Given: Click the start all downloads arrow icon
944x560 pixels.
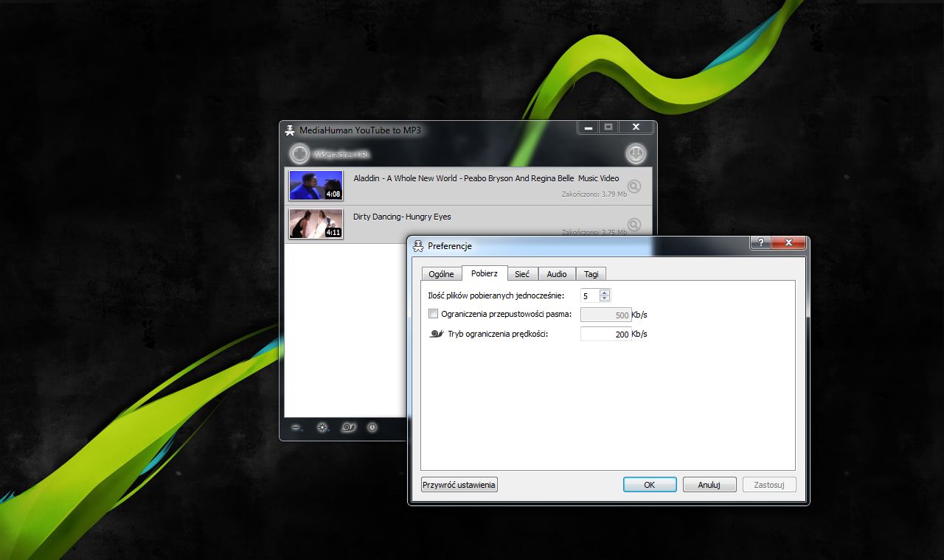Looking at the screenshot, I should click(x=636, y=153).
